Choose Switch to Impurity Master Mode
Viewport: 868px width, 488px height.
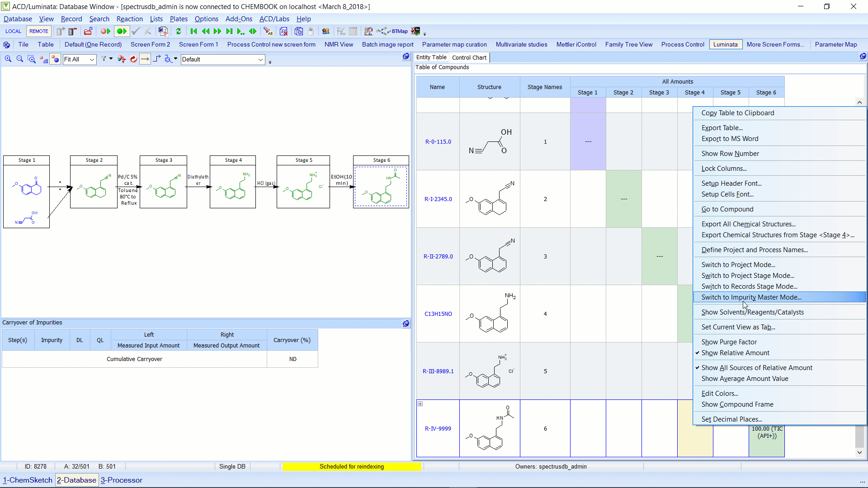pyautogui.click(x=779, y=297)
